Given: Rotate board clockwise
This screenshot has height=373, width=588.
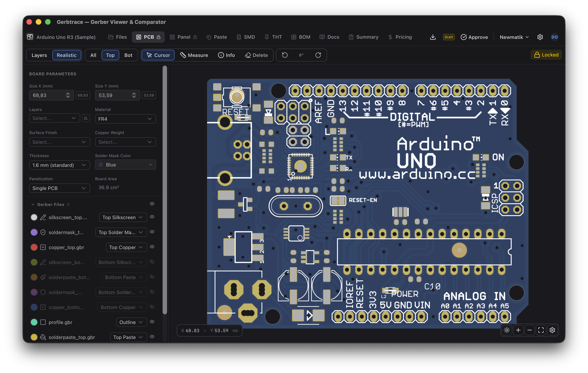Looking at the screenshot, I should (318, 55).
